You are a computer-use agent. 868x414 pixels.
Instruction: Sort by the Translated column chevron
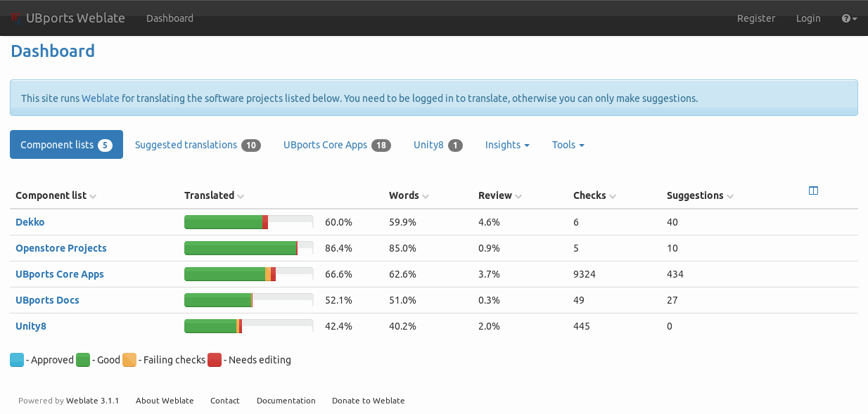240,196
